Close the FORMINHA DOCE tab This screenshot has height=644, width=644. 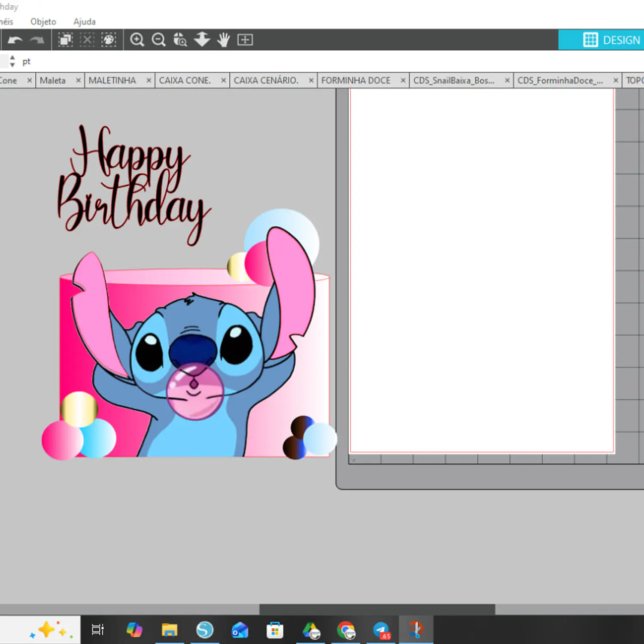(x=403, y=80)
